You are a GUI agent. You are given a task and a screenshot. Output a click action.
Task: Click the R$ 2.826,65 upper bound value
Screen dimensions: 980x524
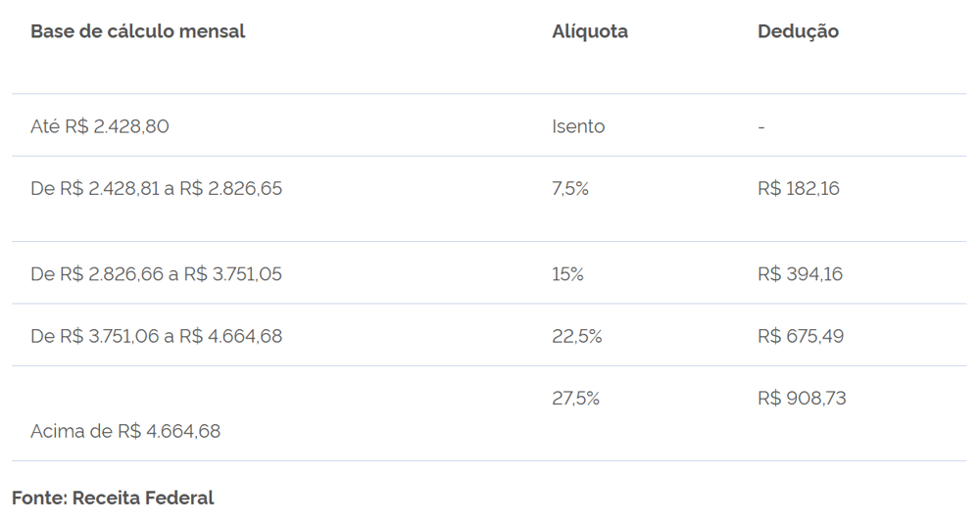(230, 188)
